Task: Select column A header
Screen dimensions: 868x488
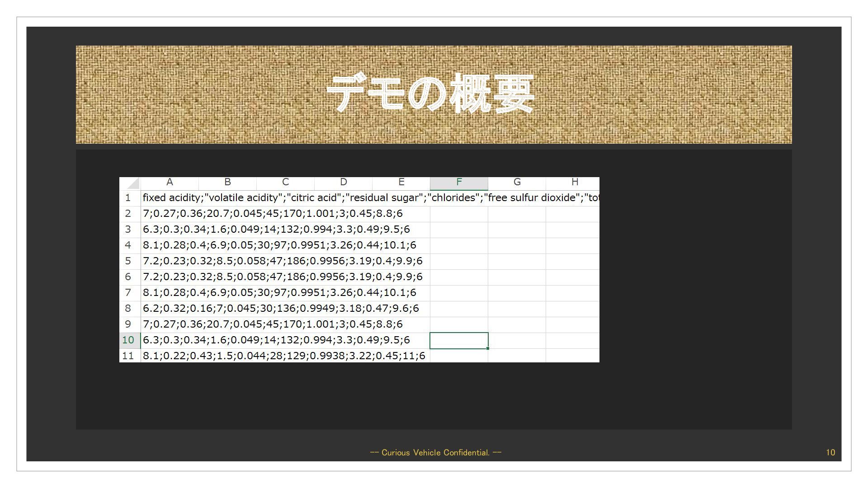Action: point(170,182)
